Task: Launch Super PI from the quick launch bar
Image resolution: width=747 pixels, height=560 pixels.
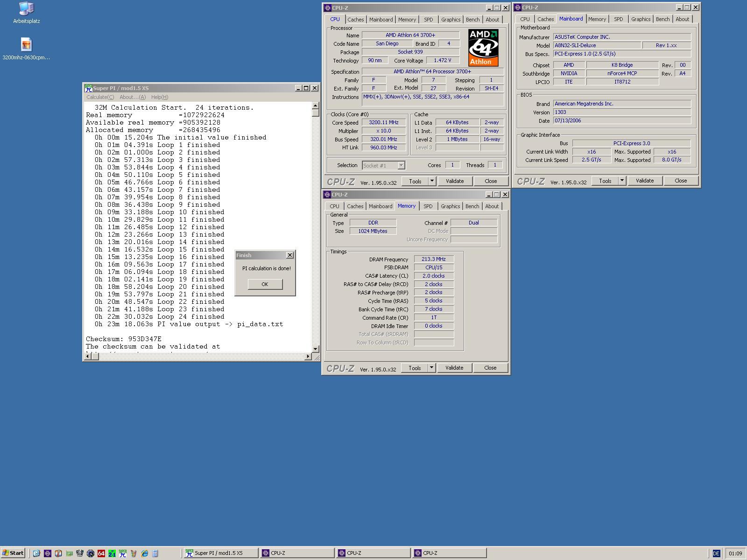Action: coord(123,553)
